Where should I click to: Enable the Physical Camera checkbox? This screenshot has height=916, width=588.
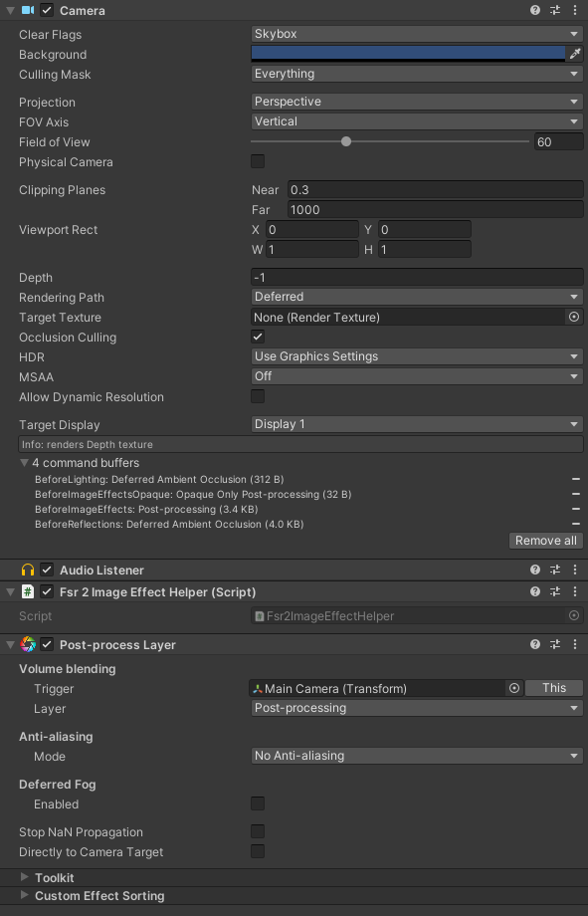click(x=257, y=161)
